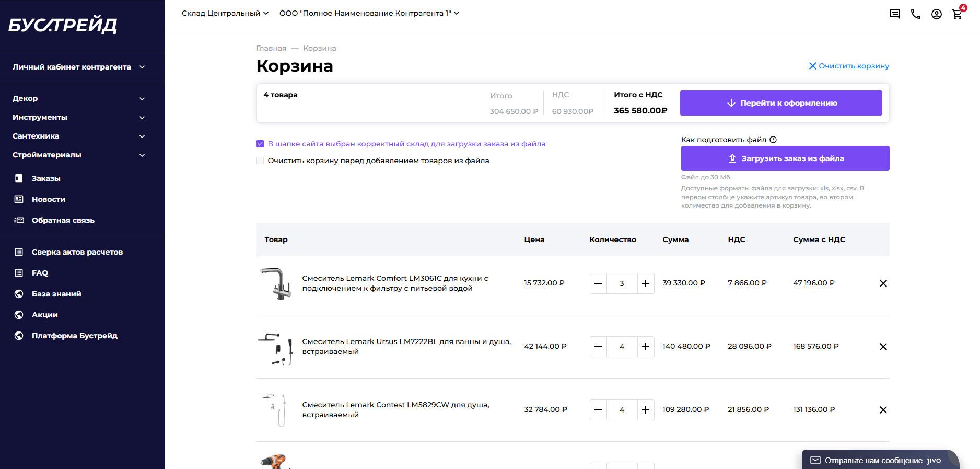Viewport: 980px width, 469px height.
Task: Decrease quantity of Lemark Ursus LM7222BL
Action: [x=598, y=347]
